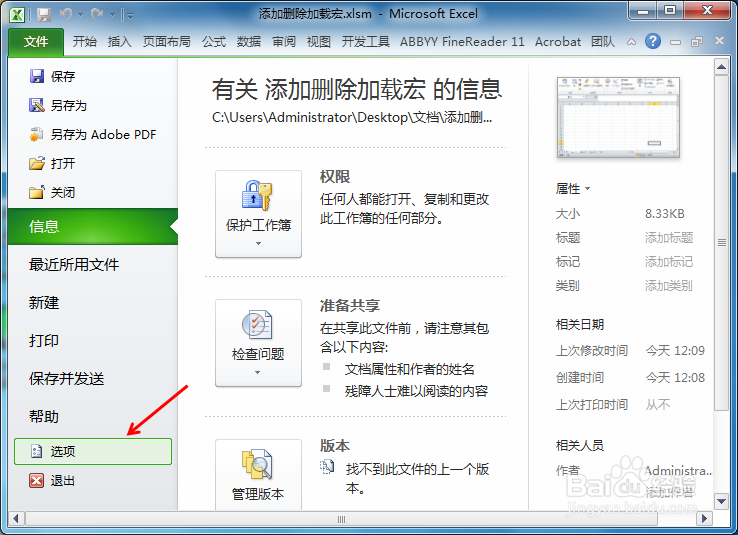Click the 选项 options icon
Screen dimensions: 738x535
tap(36, 451)
